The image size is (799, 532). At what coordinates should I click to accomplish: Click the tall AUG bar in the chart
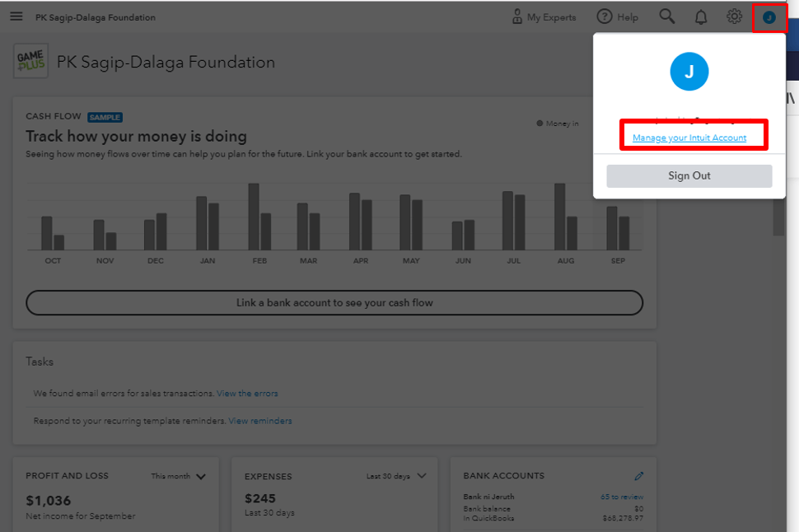click(x=559, y=217)
